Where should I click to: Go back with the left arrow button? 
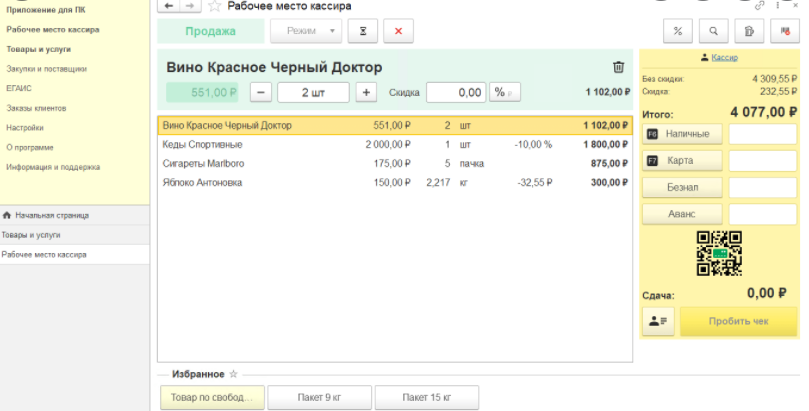[169, 6]
